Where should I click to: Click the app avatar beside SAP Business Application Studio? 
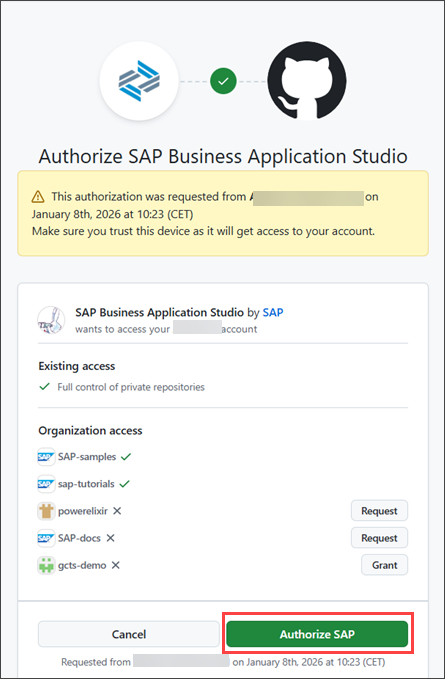(x=51, y=321)
